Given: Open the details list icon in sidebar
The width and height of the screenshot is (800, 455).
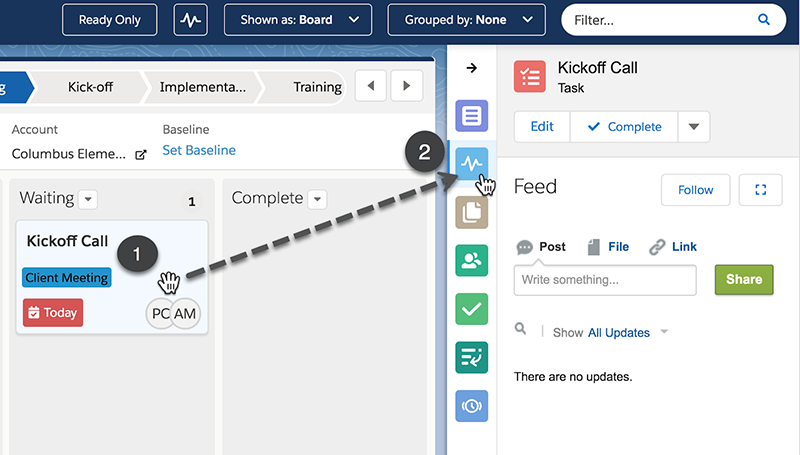Looking at the screenshot, I should [x=471, y=116].
